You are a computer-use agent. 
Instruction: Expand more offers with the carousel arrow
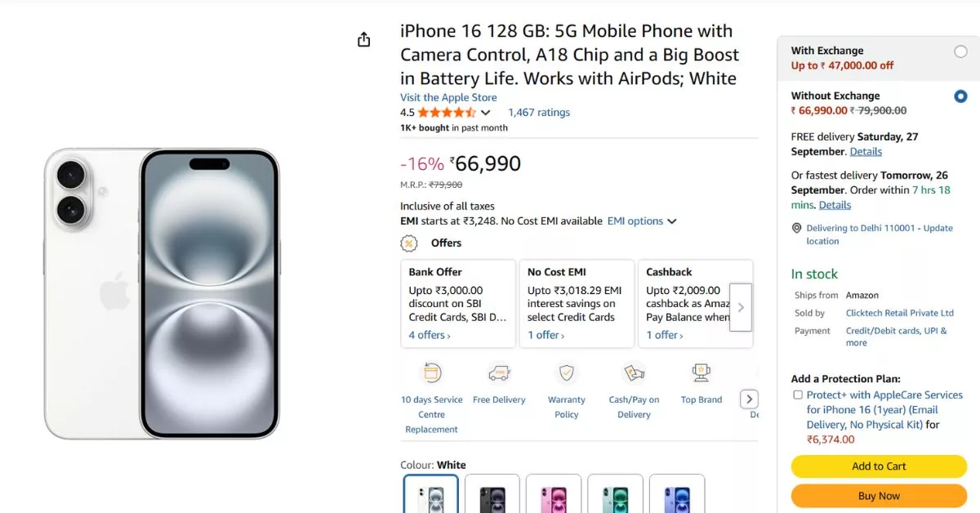[741, 308]
